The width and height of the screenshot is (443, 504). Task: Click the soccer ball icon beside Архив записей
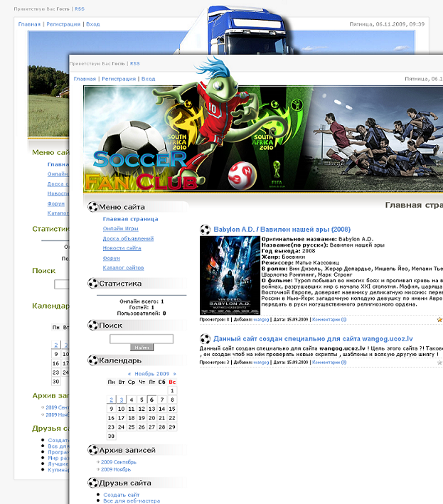[x=93, y=450]
